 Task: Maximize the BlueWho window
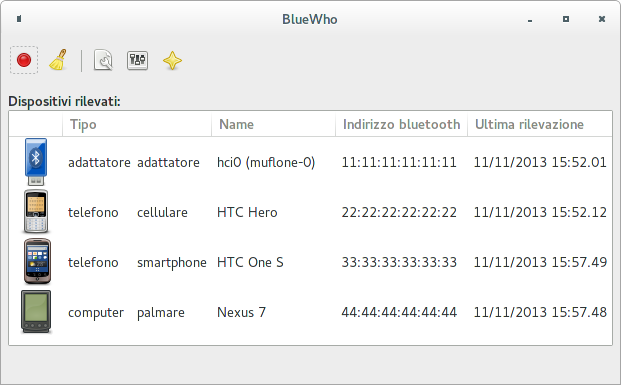[566, 19]
